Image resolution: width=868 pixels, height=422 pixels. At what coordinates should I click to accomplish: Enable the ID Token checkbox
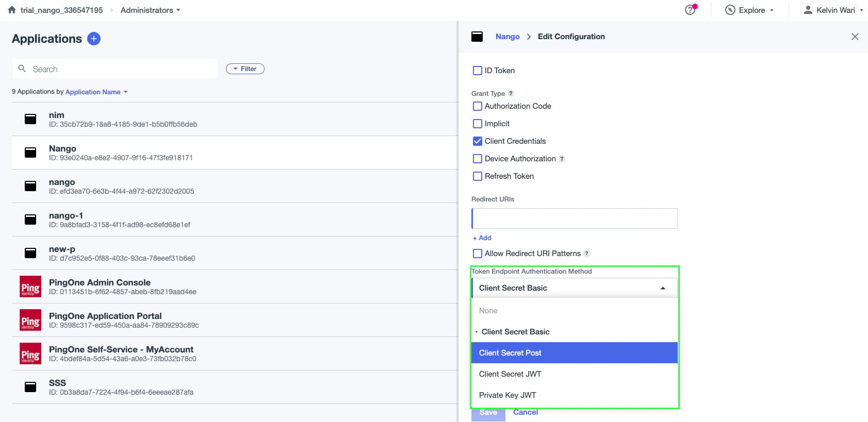pos(478,71)
